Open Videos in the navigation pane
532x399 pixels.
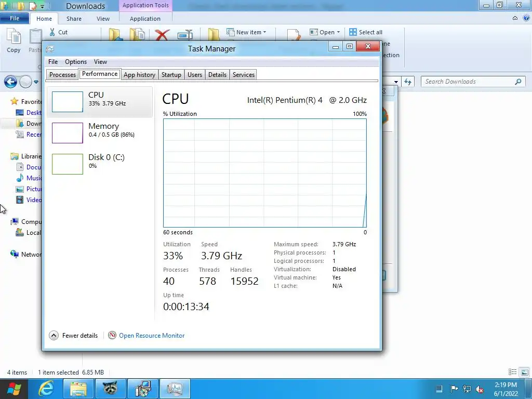pos(29,200)
